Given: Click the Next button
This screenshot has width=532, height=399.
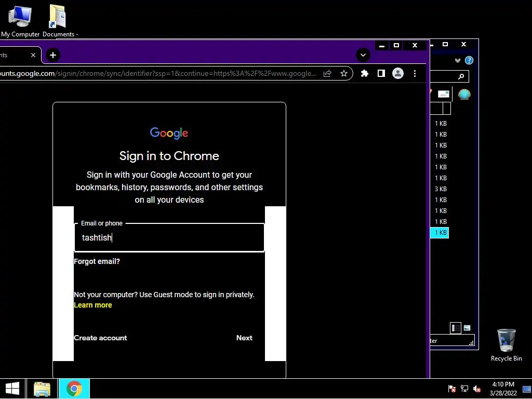Looking at the screenshot, I should click(x=244, y=338).
